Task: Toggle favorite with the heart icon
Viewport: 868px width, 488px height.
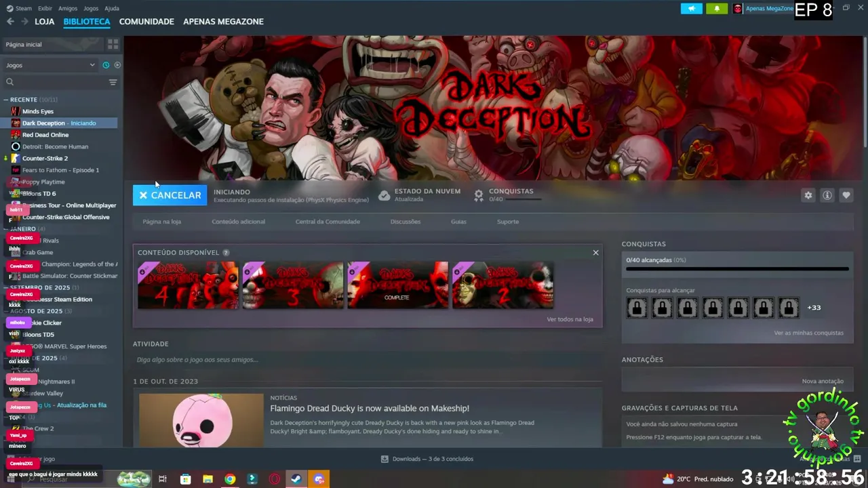Action: tap(846, 195)
